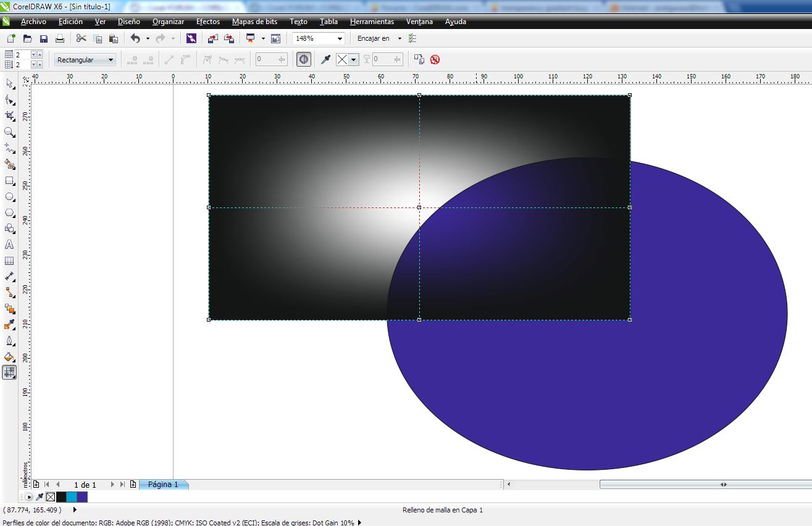Click the Import icon
812x526 pixels.
[x=212, y=38]
